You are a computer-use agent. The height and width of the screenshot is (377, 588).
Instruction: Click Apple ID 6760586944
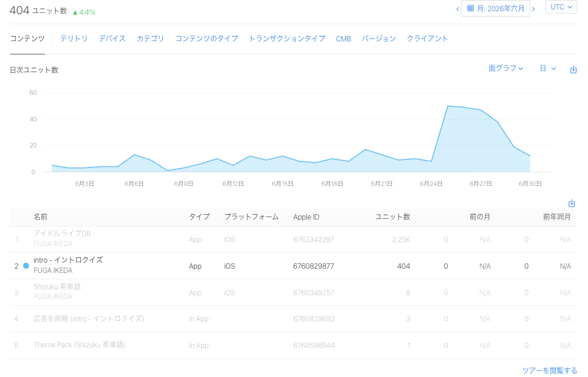click(314, 346)
